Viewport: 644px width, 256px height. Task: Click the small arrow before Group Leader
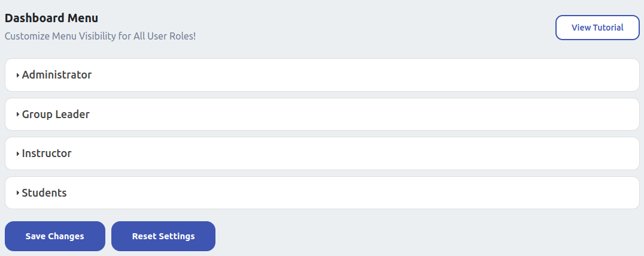[18, 115]
